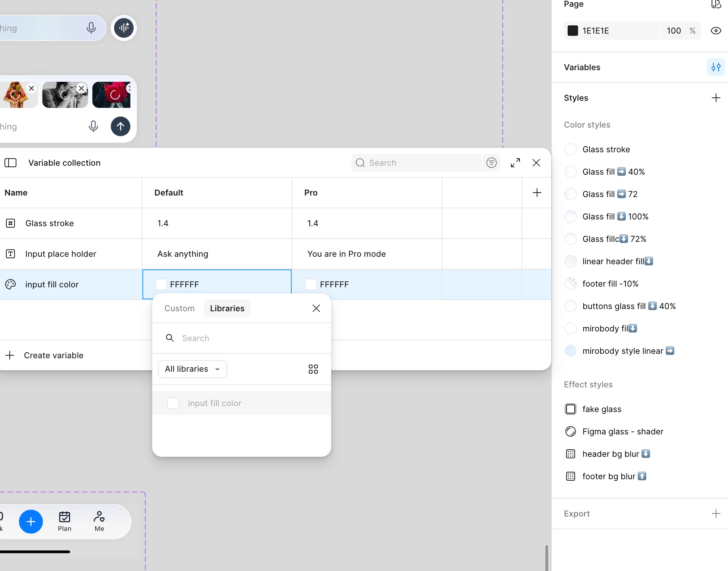Switch to the Custom tab
This screenshot has height=571, width=728.
pos(179,308)
